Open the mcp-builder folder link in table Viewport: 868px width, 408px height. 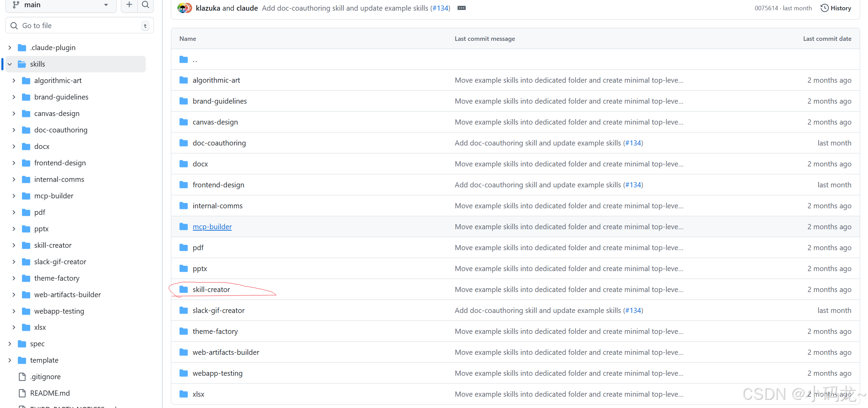click(x=212, y=227)
